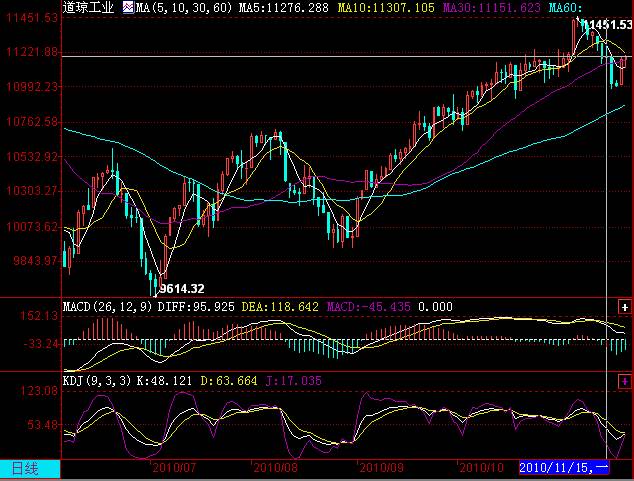
Task: Click the 9614.32 low price annotation
Action: 182,289
